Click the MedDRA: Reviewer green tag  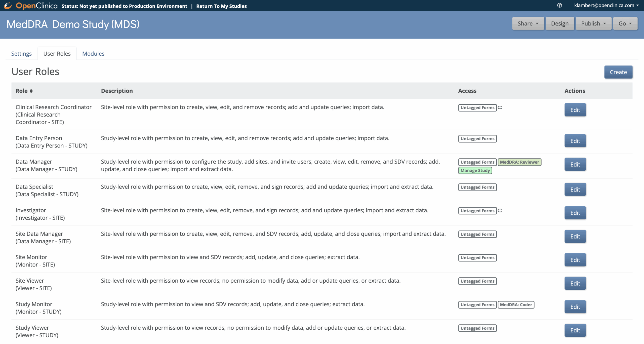pos(519,162)
